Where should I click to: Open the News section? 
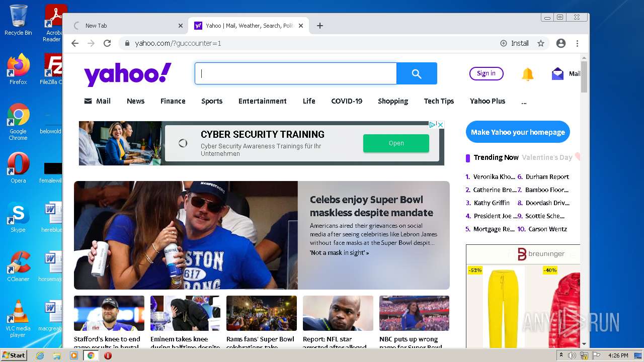point(135,101)
